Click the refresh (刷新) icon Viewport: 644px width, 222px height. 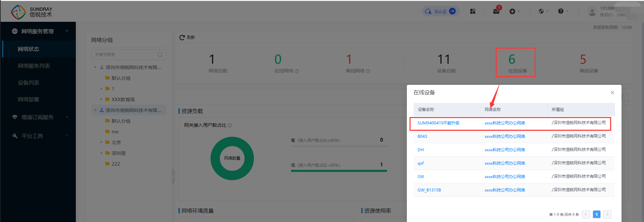click(x=182, y=38)
